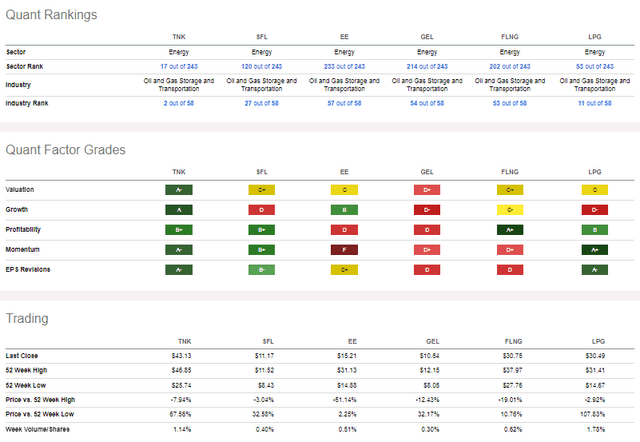Select TNK Week Volume/Shares value 1.14%
Screen dimensions: 640x442
182,429
